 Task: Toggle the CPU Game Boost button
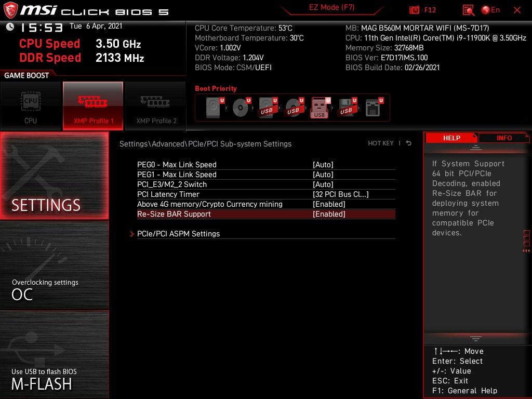(31, 106)
